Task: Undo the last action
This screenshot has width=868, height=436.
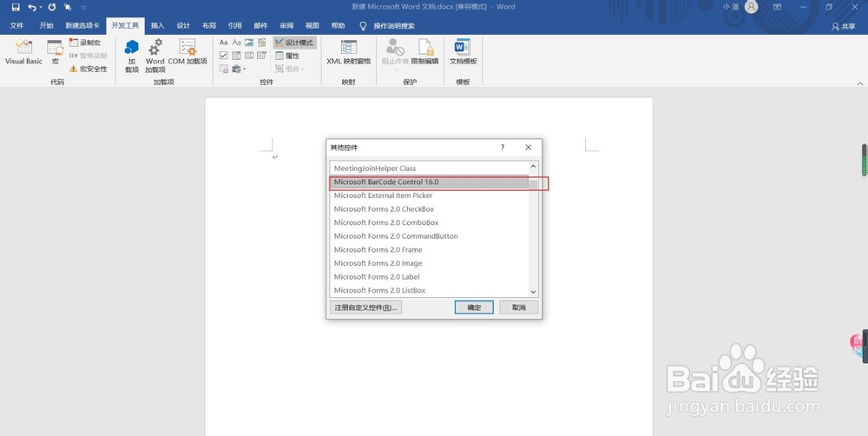Action: [x=32, y=7]
